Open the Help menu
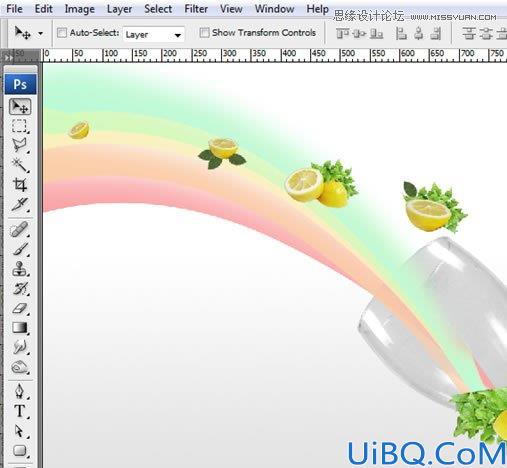The height and width of the screenshot is (468, 507). [x=317, y=9]
